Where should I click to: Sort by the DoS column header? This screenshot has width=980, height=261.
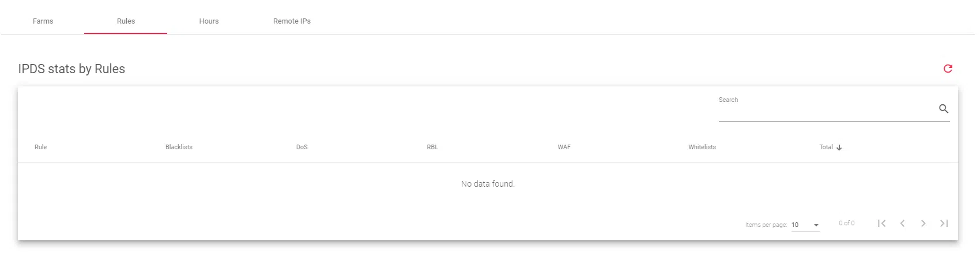(x=302, y=147)
